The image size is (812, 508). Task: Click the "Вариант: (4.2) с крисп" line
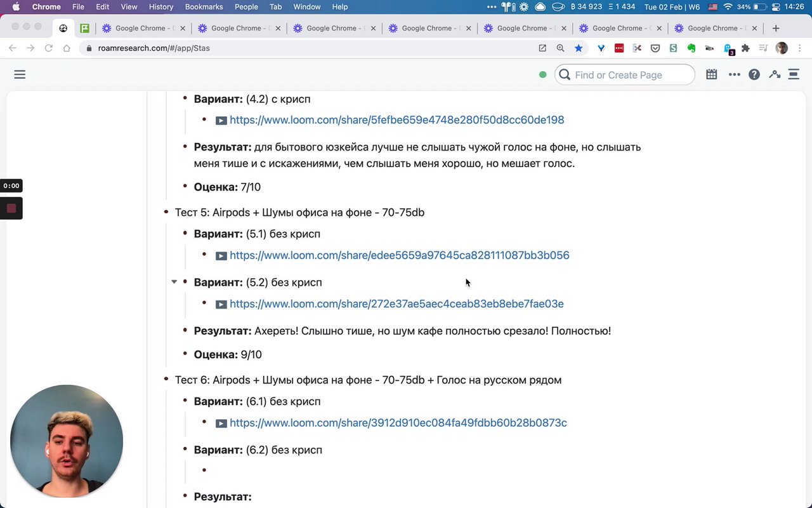252,99
